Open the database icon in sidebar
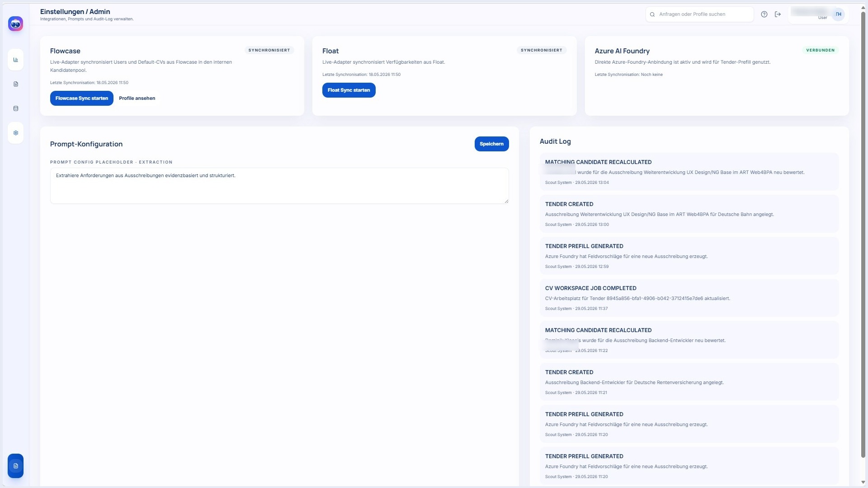The height and width of the screenshot is (488, 868). coord(15,108)
